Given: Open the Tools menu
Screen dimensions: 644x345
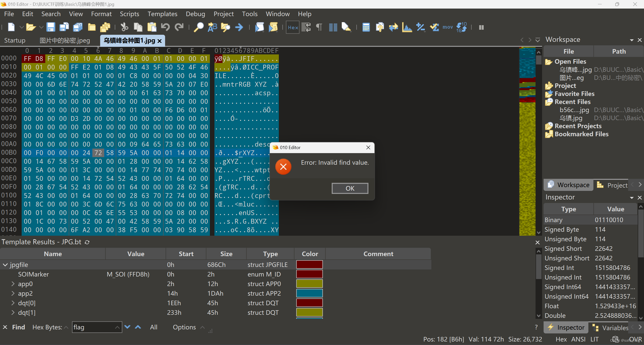Looking at the screenshot, I should pyautogui.click(x=250, y=14).
